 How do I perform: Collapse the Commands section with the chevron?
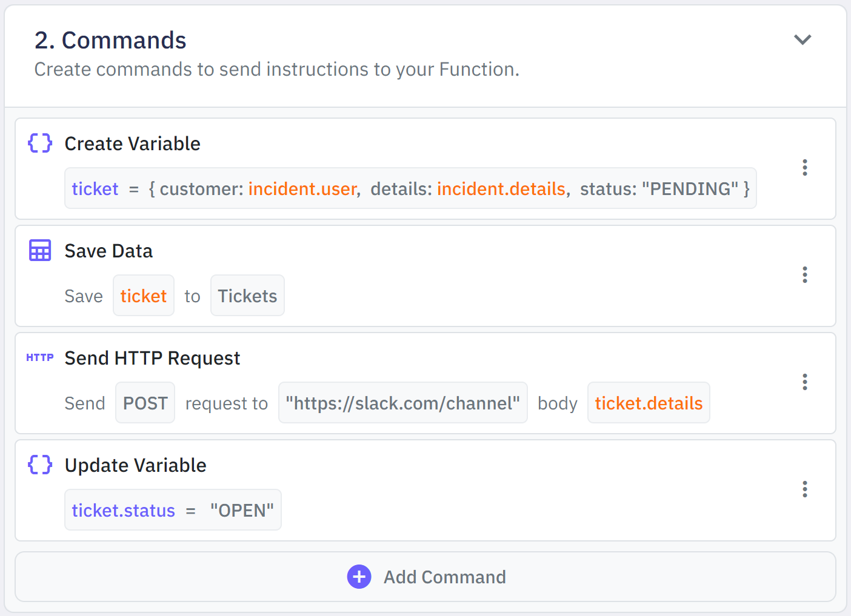coord(803,40)
